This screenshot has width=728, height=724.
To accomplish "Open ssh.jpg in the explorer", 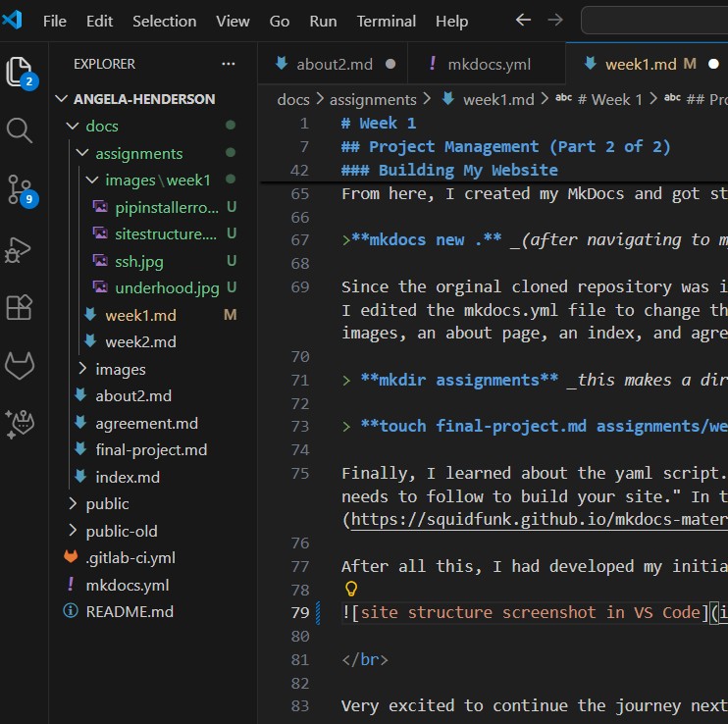I will [138, 261].
